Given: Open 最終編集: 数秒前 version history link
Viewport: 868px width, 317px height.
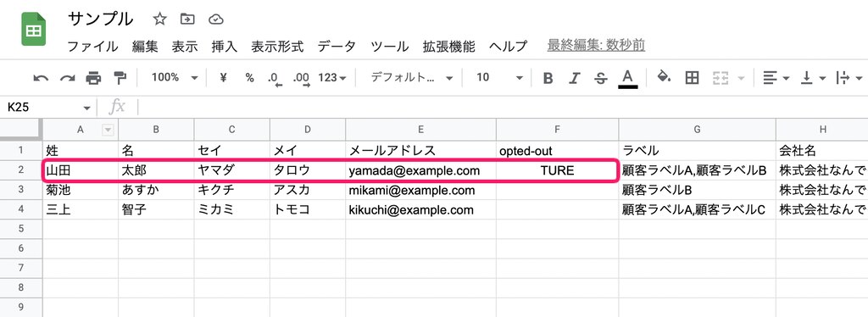Looking at the screenshot, I should (x=596, y=46).
